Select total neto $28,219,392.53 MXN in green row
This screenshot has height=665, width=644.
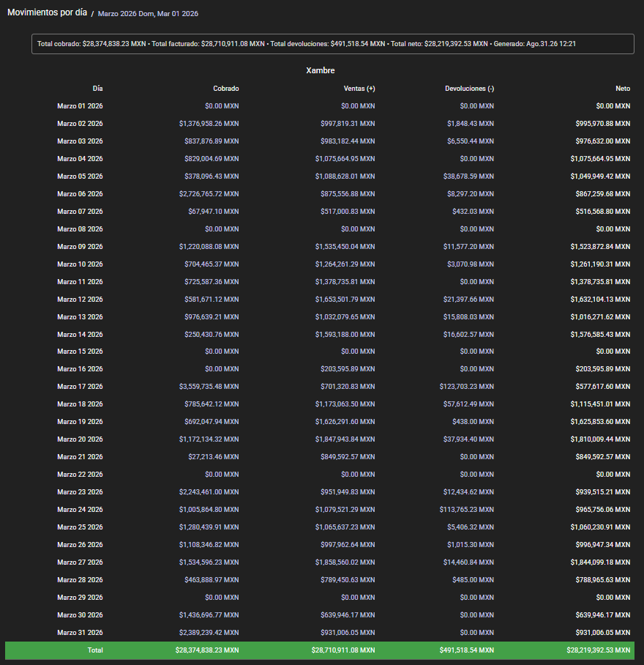coord(598,650)
